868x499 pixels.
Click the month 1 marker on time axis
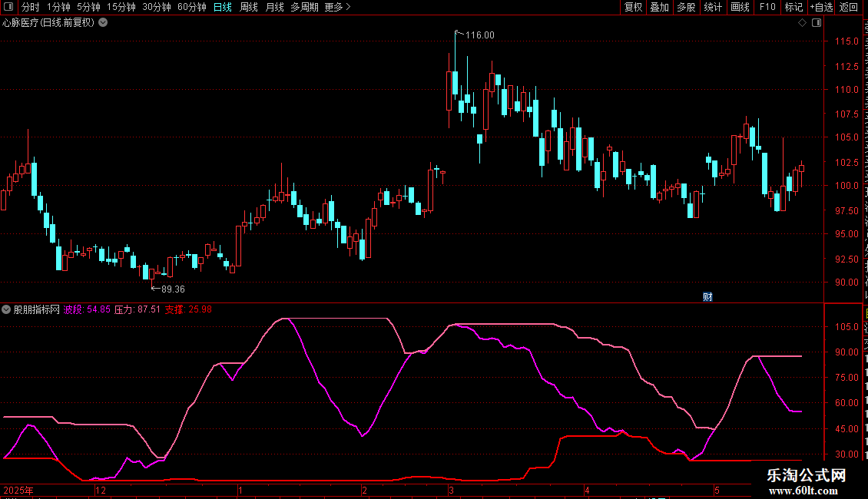[240, 490]
